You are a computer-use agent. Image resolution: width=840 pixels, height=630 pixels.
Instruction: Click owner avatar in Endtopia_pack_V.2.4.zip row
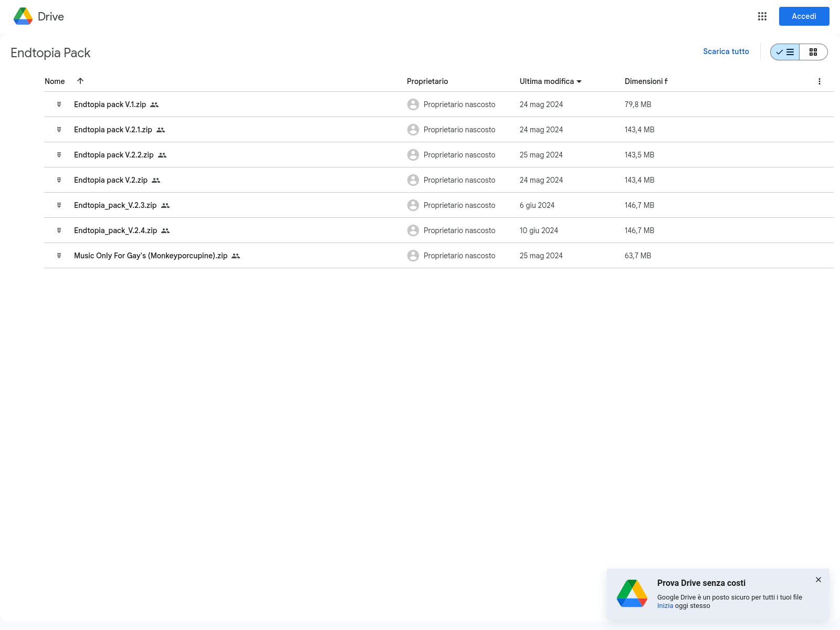tap(413, 230)
